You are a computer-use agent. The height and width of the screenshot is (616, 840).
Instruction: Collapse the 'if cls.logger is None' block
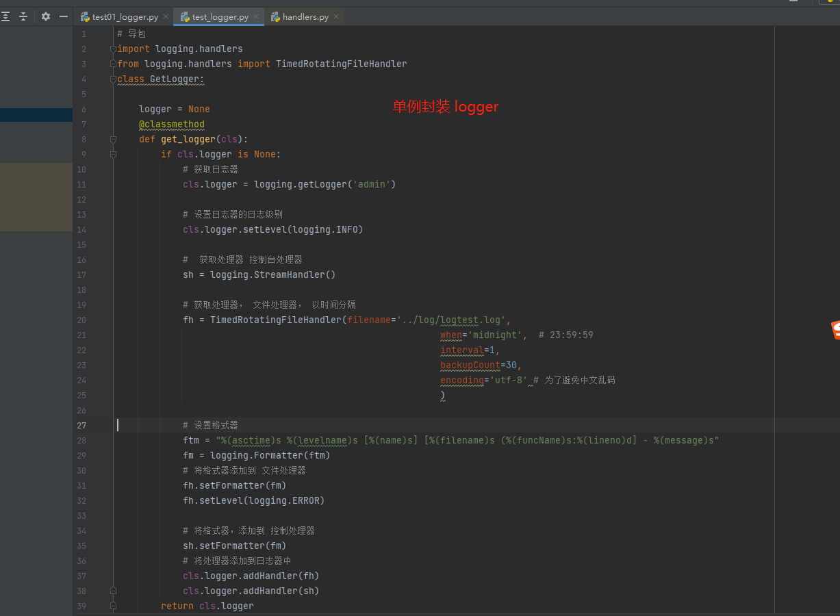click(113, 155)
